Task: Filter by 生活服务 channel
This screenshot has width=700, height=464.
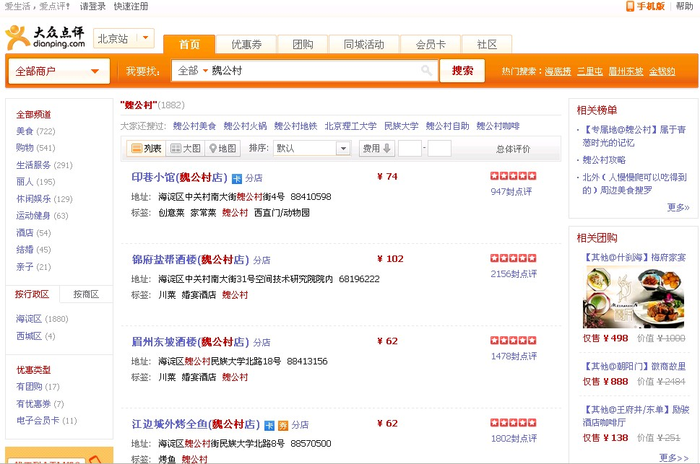Action: click(x=33, y=165)
